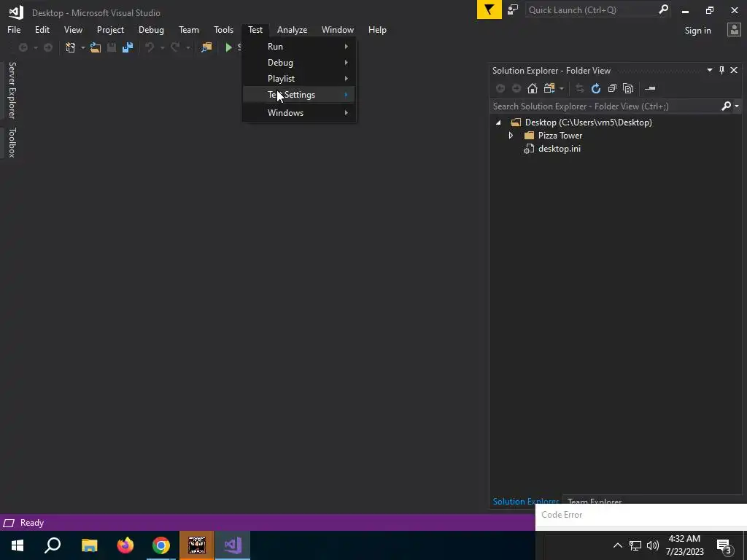Screen dimensions: 747x560
Task: Open the File menu
Action: click(14, 29)
